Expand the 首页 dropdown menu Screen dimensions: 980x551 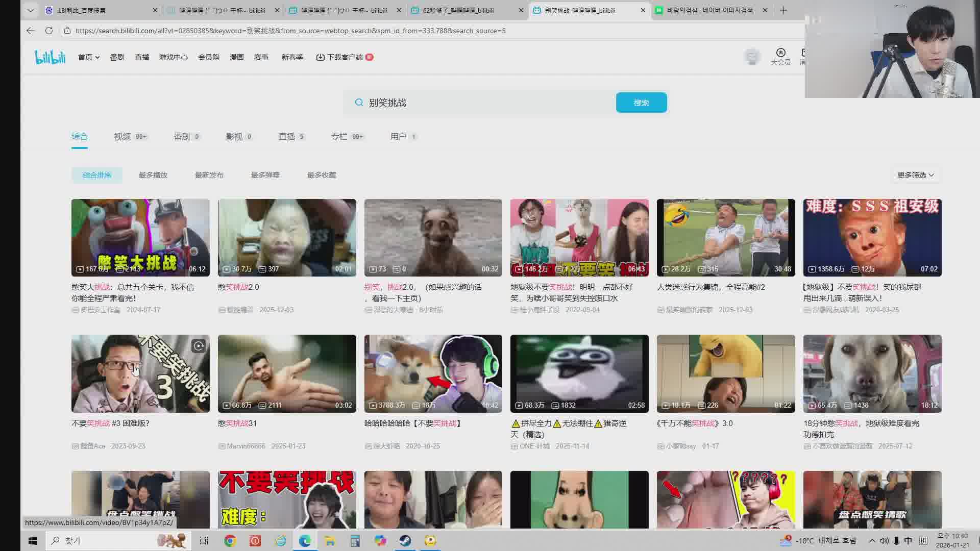point(88,57)
